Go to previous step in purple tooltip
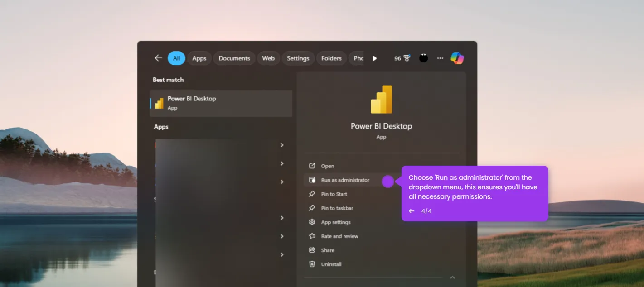This screenshot has height=287, width=644. point(412,211)
